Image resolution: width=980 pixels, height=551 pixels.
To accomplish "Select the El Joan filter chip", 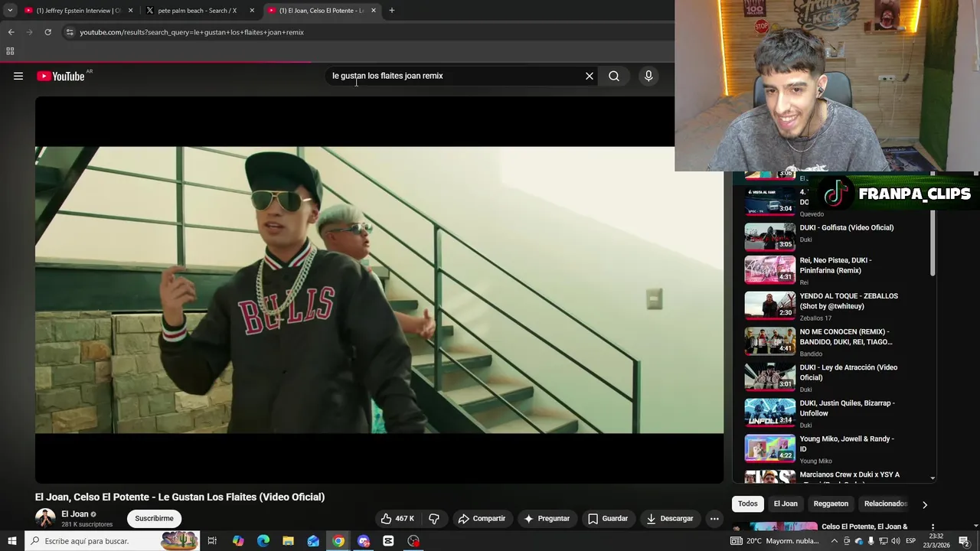I will (x=786, y=504).
